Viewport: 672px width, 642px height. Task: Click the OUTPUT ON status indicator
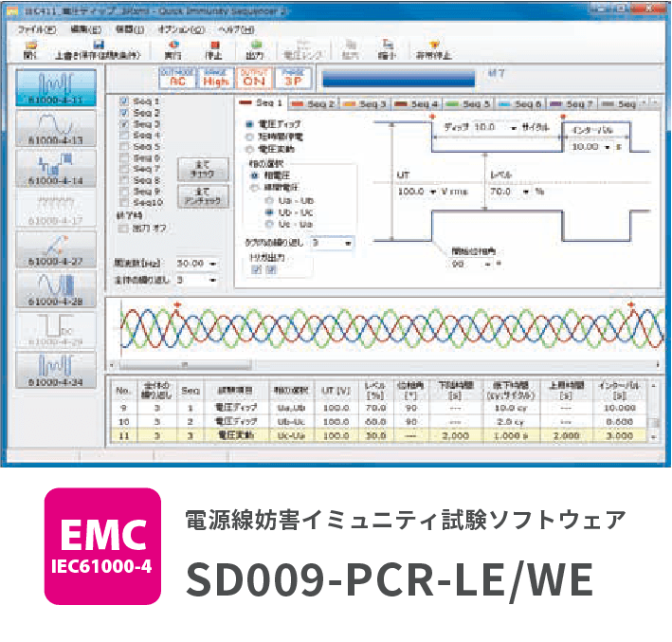point(254,78)
